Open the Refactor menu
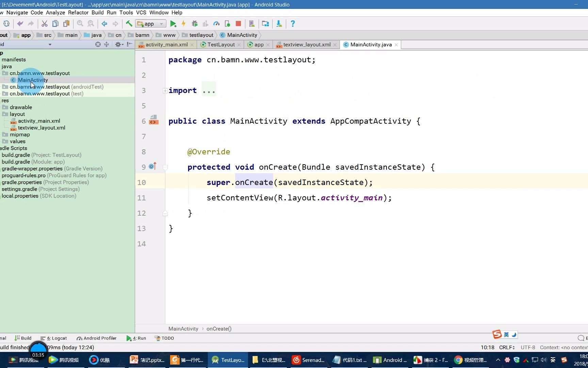Image resolution: width=588 pixels, height=368 pixels. click(78, 13)
